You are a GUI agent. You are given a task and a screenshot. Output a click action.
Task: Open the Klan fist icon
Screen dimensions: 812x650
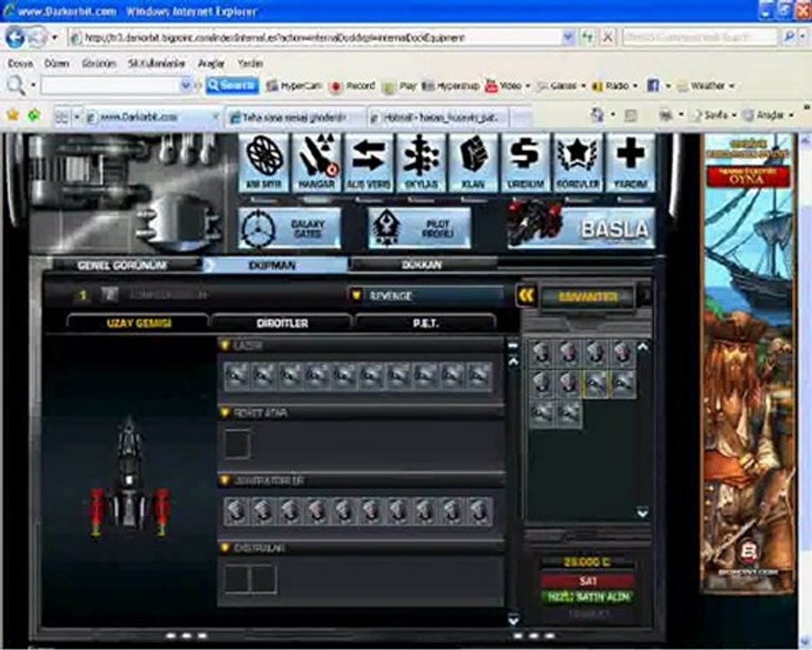point(474,162)
